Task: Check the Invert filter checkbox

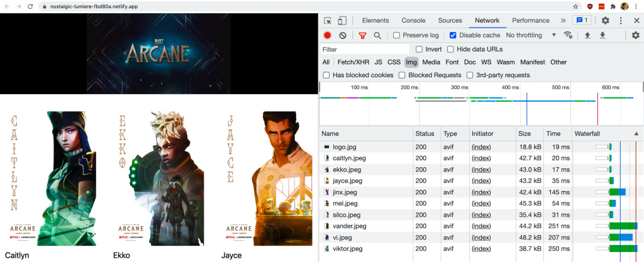Action: click(x=419, y=50)
